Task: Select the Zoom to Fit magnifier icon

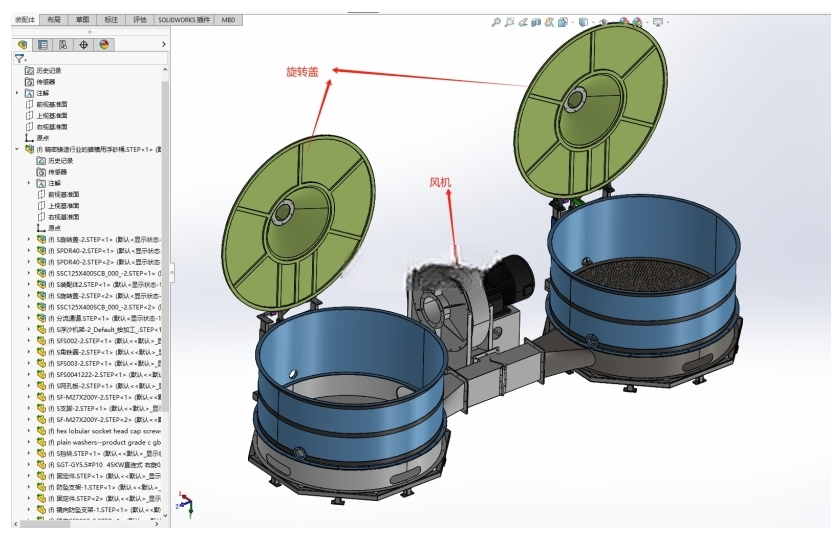Action: pos(496,22)
